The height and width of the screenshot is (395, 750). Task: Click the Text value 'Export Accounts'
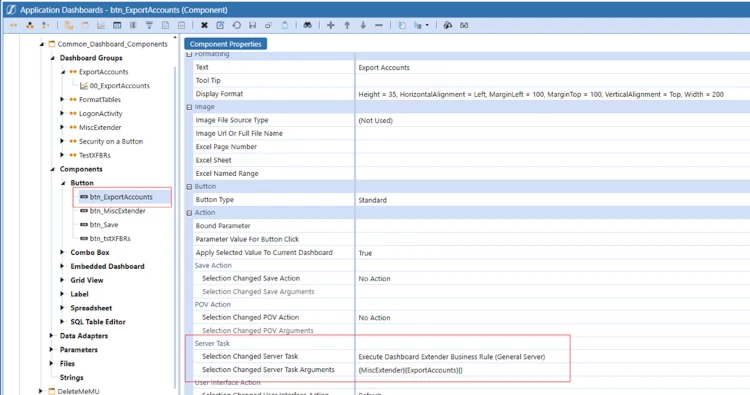coord(384,67)
